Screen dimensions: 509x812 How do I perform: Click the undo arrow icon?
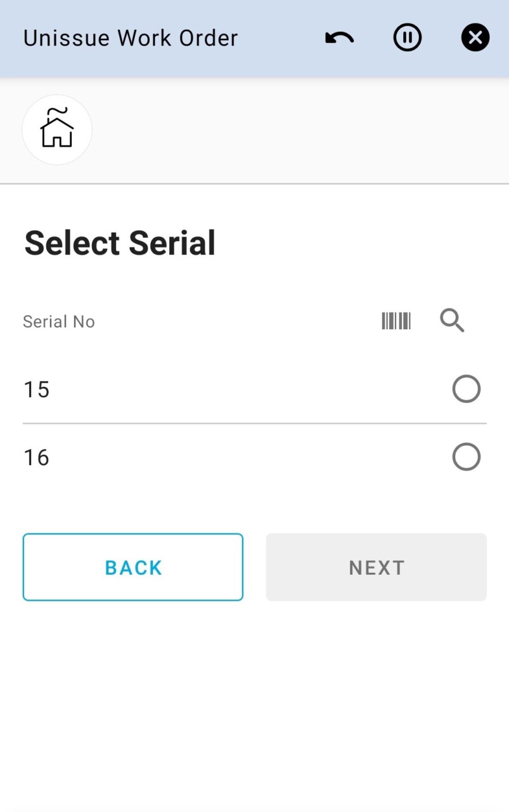point(339,39)
